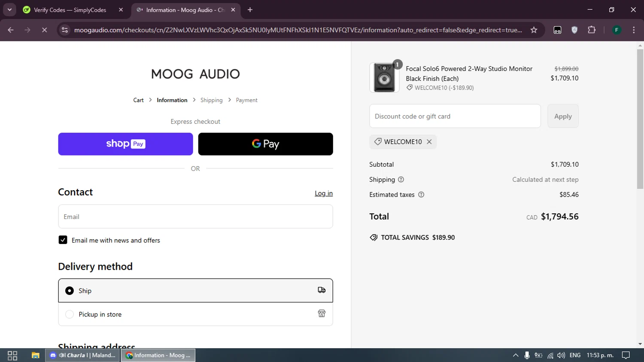Open a new browser tab

(250, 10)
